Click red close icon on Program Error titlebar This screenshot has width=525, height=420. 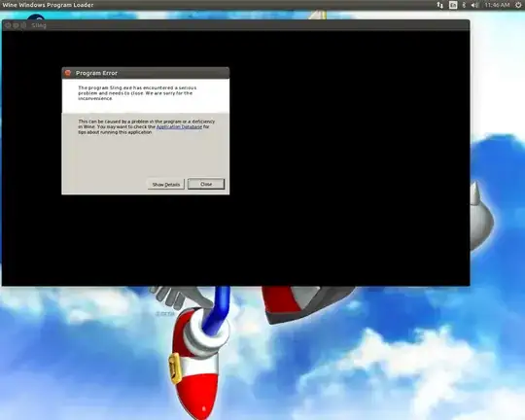tap(68, 73)
